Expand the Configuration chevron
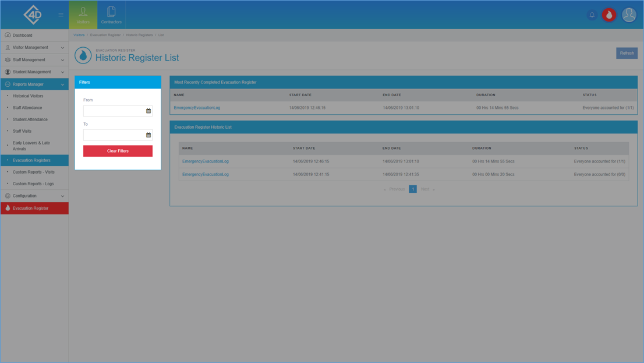 coord(62,196)
